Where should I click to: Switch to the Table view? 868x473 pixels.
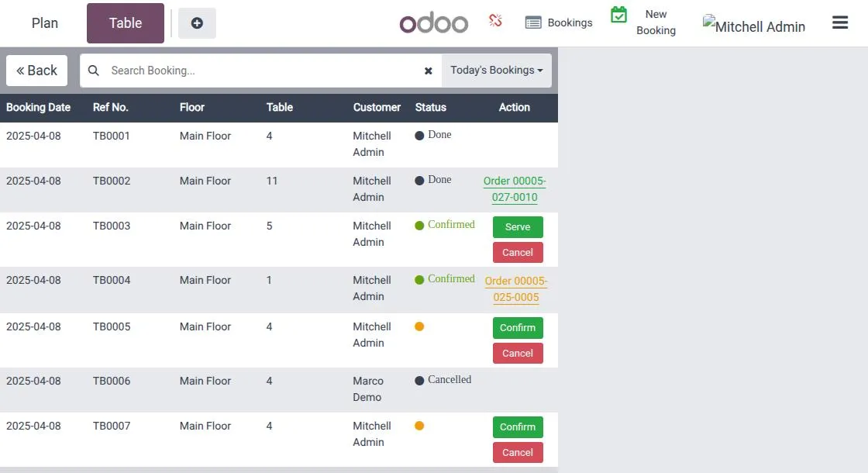point(125,22)
